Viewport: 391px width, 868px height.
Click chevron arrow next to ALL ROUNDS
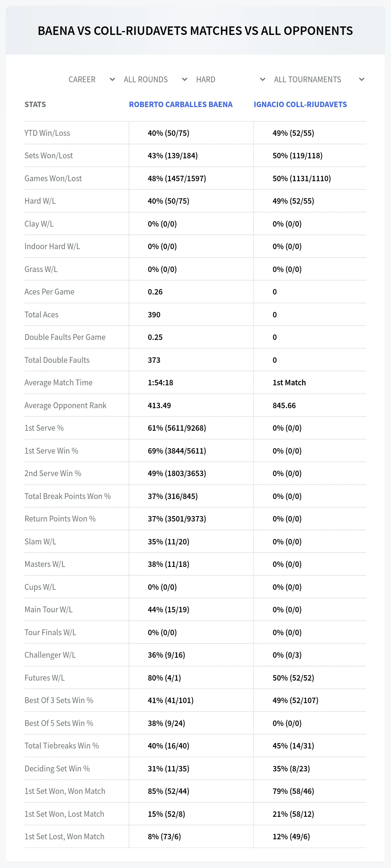[x=184, y=80]
